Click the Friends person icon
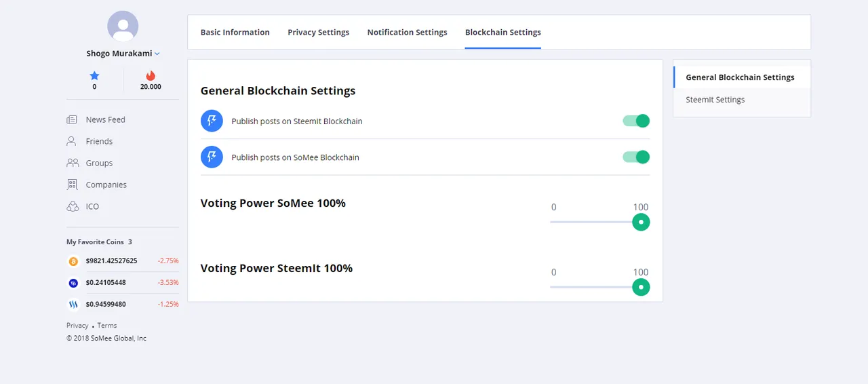The height and width of the screenshot is (384, 868). [x=71, y=141]
